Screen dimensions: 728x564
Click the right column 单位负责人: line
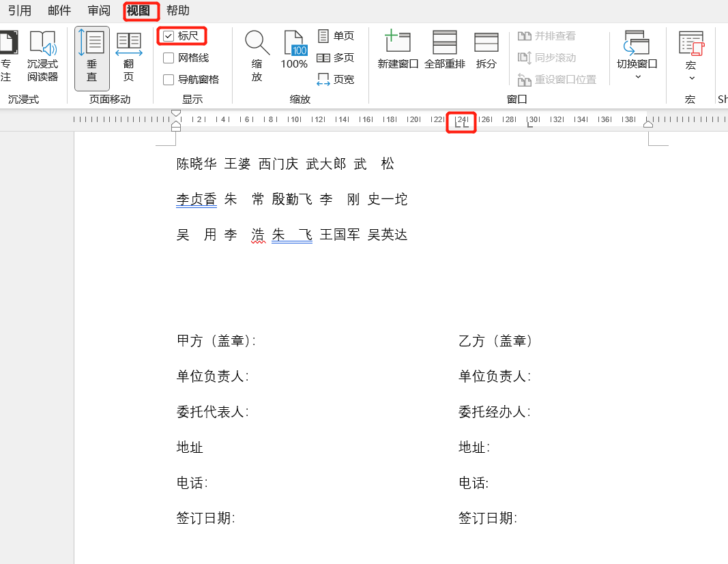click(x=495, y=376)
